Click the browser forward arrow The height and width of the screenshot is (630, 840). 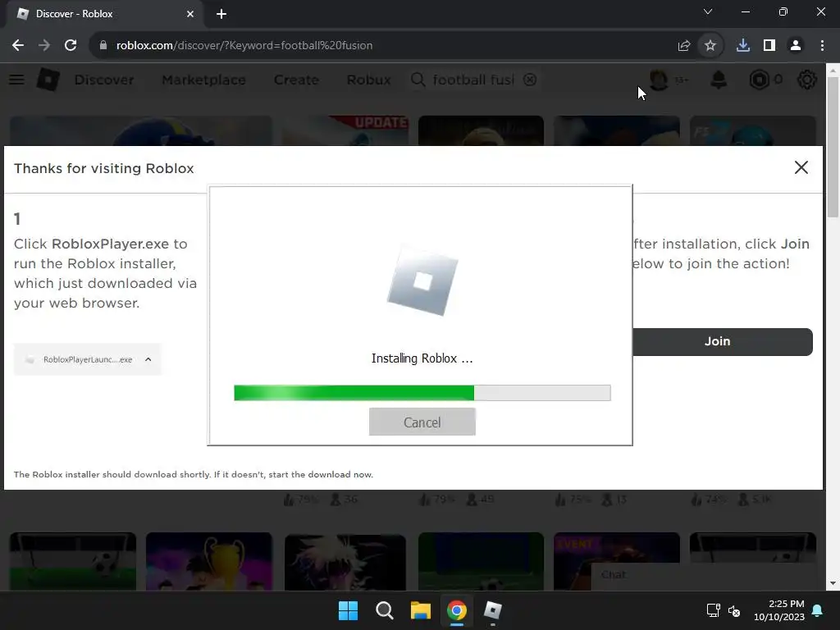tap(44, 46)
